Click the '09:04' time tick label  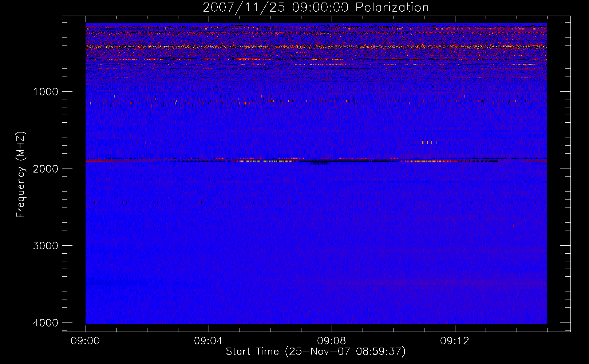(209, 341)
